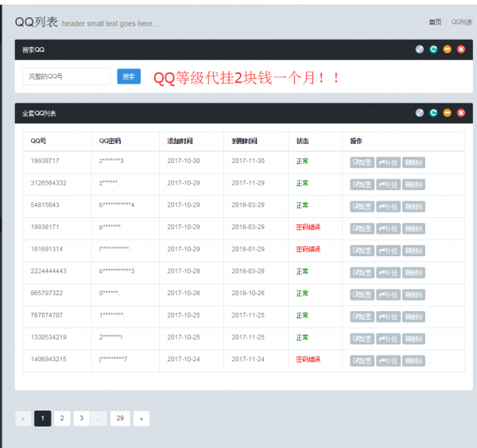Click 正常 status for QQ 19938717
Image resolution: width=477 pixels, height=448 pixels.
click(x=302, y=161)
